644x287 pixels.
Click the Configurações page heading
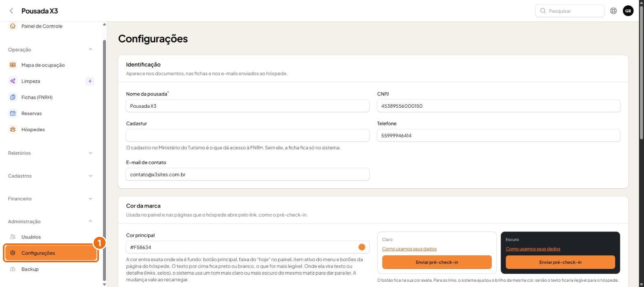point(153,39)
